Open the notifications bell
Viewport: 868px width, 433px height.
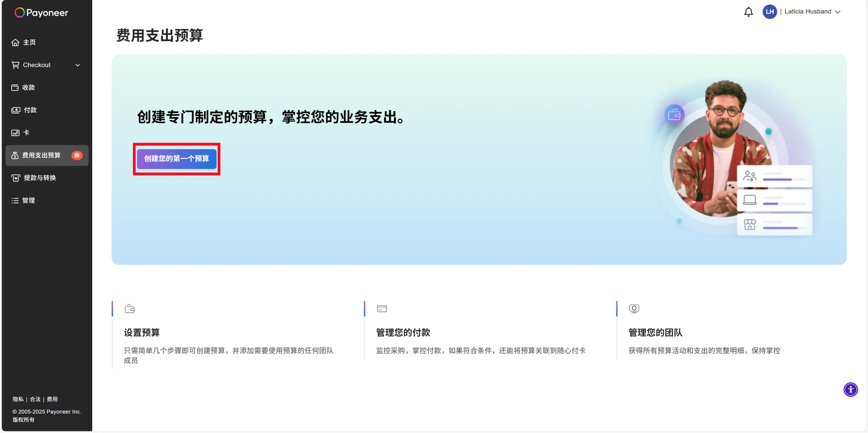click(748, 12)
